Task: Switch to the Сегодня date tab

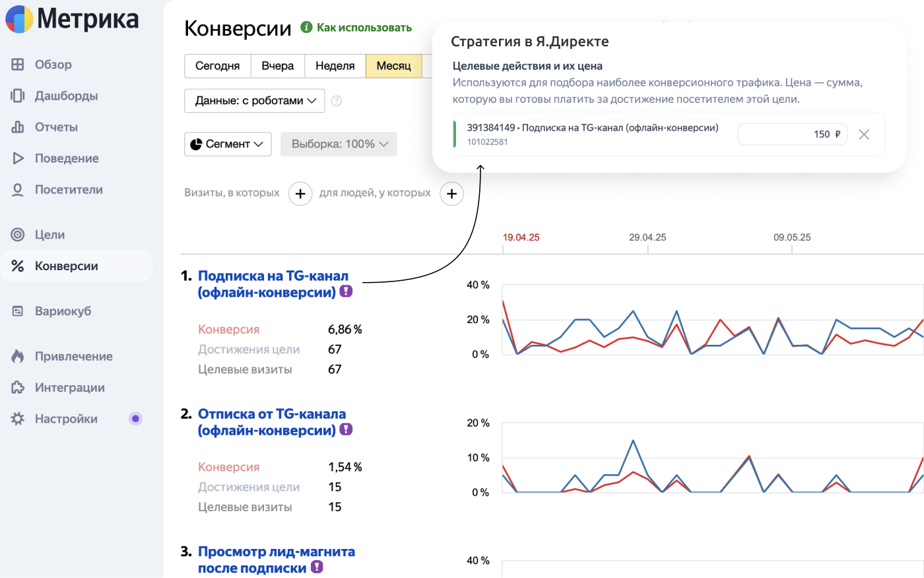Action: click(217, 66)
